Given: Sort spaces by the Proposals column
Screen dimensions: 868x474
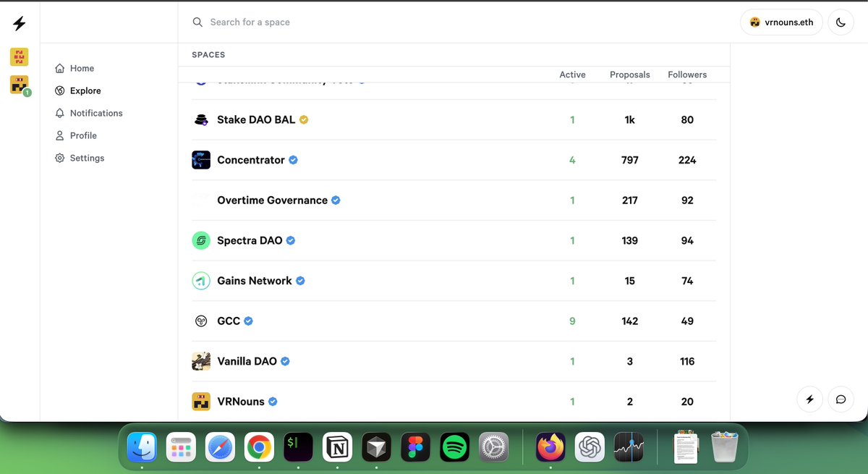Looking at the screenshot, I should coord(629,75).
